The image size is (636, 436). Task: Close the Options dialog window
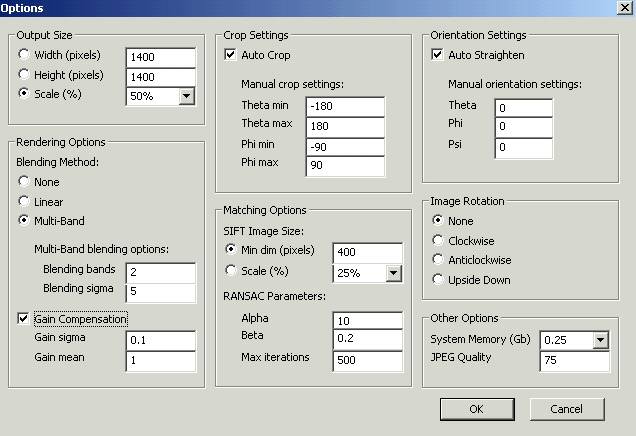[625, 8]
